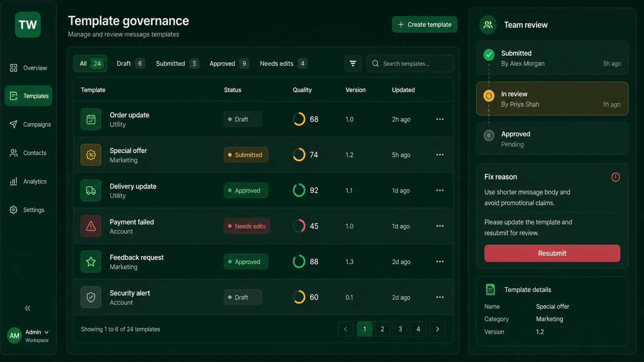Screen dimensions: 644x362
Task: Sort by the Status column header
Action: [233, 90]
